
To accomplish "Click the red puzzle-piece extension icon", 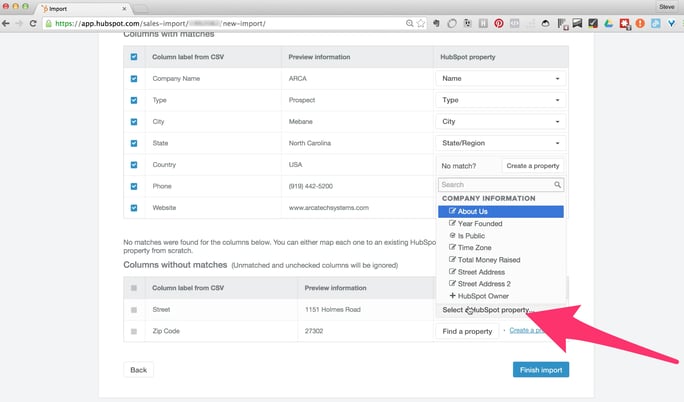I will 624,24.
